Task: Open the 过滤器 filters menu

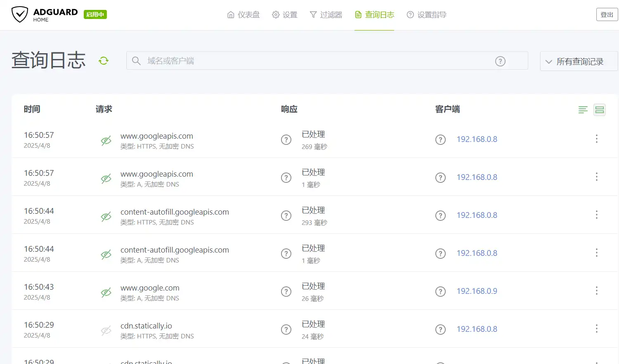Action: coord(326,15)
